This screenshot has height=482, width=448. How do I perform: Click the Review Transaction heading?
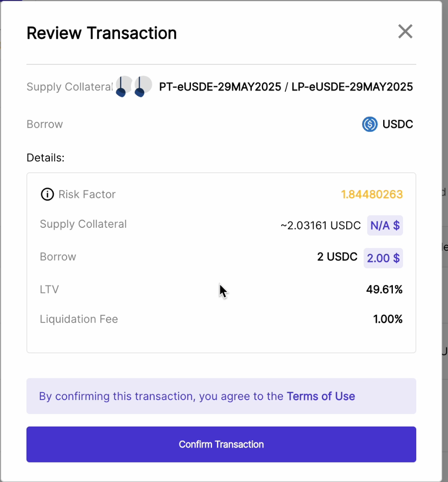[101, 33]
